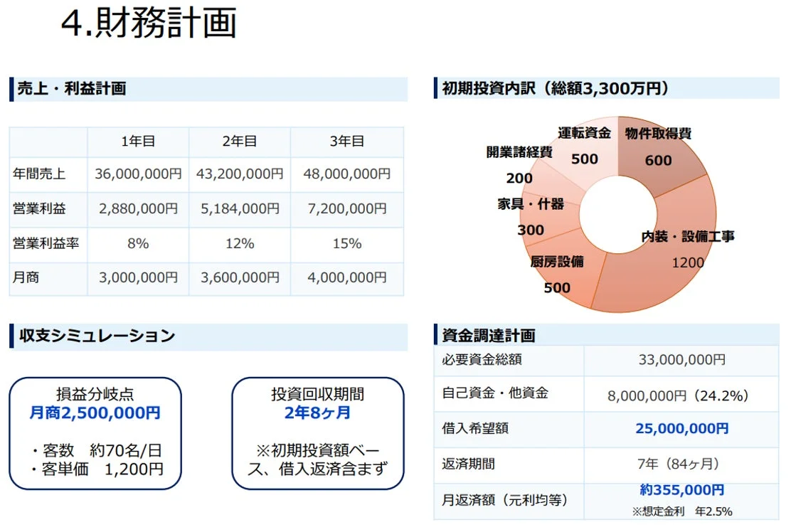This screenshot has height=532, width=791.
Task: Click the 3年目 annual sales value 48,000,000円
Action: pos(346,174)
